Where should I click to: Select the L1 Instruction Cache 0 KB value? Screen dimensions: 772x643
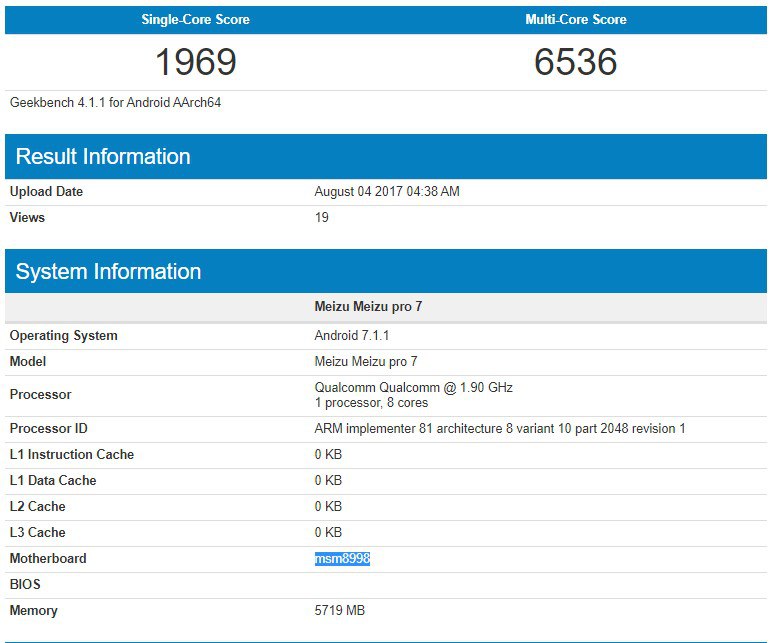[328, 454]
